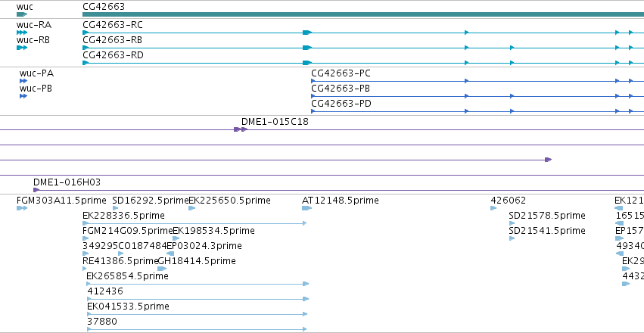Select the SD16292.5prime EST glyph
644x333 pixels.
click(116, 208)
